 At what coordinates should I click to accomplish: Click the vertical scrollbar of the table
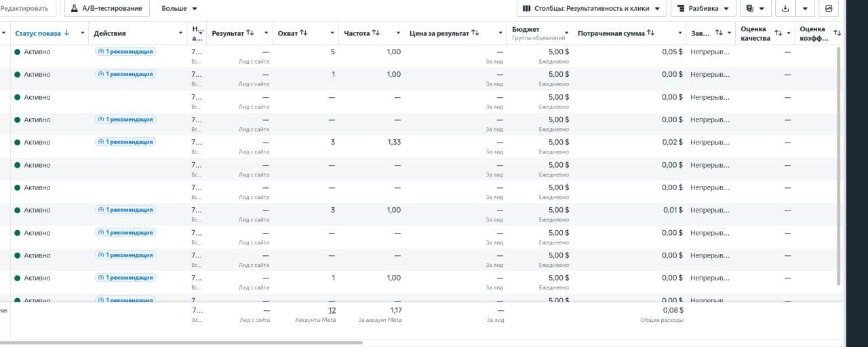click(839, 166)
